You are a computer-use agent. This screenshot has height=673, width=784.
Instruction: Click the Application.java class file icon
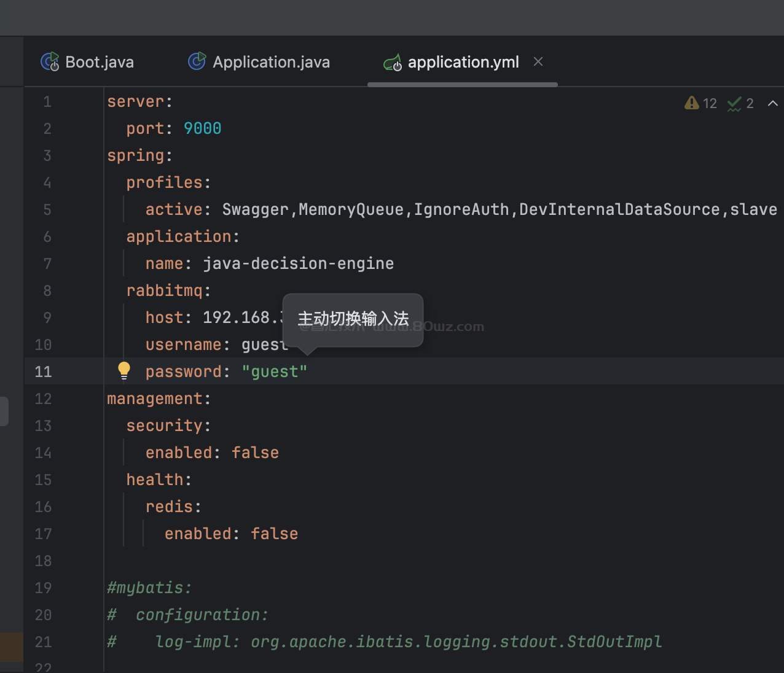tap(197, 62)
